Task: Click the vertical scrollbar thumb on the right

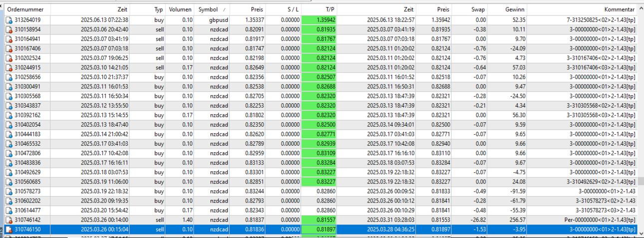Action: [641, 181]
